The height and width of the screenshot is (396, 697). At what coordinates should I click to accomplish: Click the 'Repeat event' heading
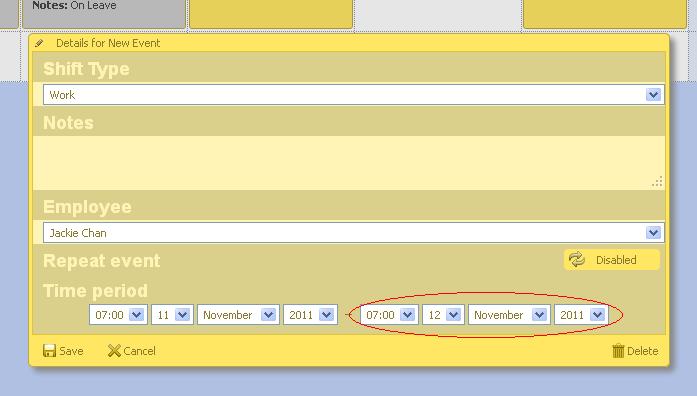101,260
